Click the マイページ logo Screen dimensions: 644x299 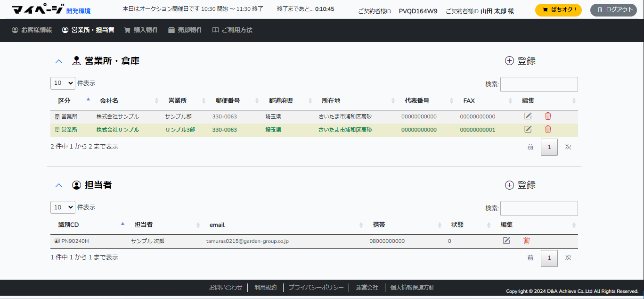click(x=37, y=9)
